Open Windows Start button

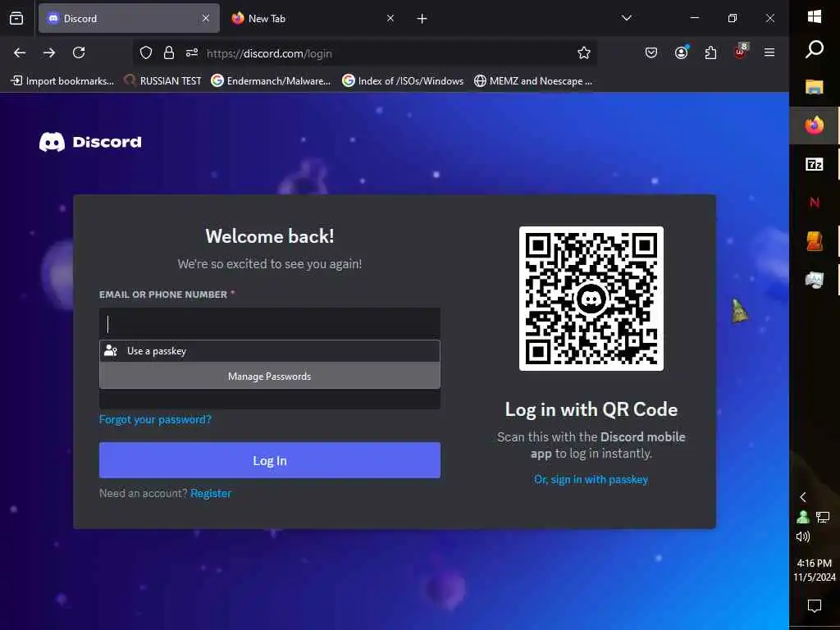pyautogui.click(x=815, y=17)
